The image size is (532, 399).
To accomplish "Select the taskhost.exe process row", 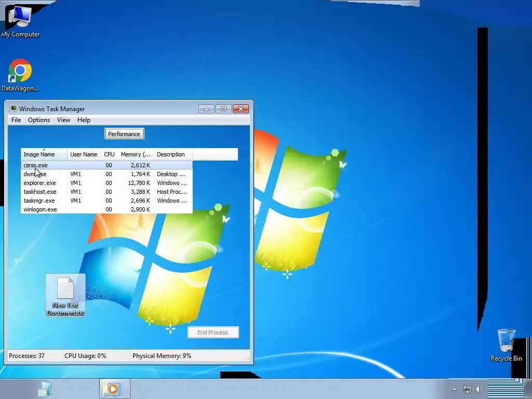I will pos(107,192).
